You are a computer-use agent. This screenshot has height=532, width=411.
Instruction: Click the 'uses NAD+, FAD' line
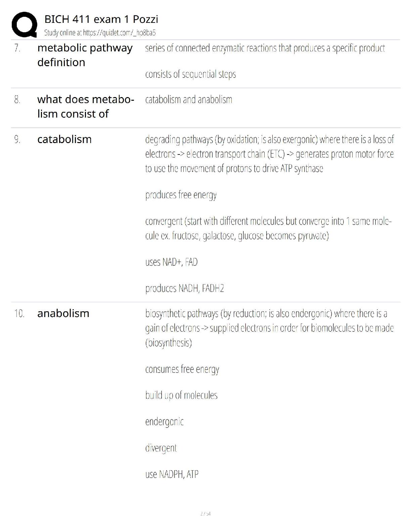pos(171,262)
